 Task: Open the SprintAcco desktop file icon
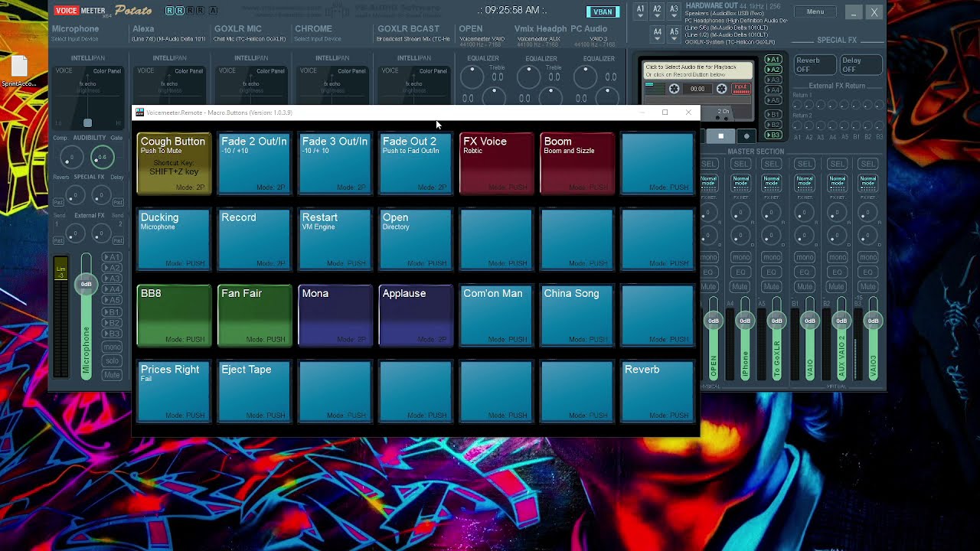click(18, 70)
